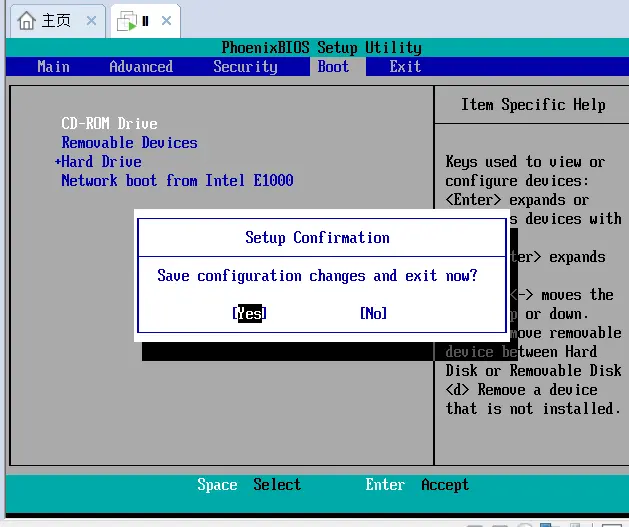629x527 pixels.
Task: Open the Exit BIOS menu
Action: pyautogui.click(x=405, y=67)
